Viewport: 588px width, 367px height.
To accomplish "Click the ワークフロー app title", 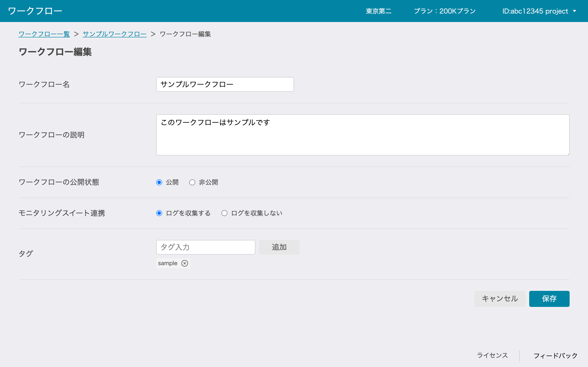I will tap(35, 11).
